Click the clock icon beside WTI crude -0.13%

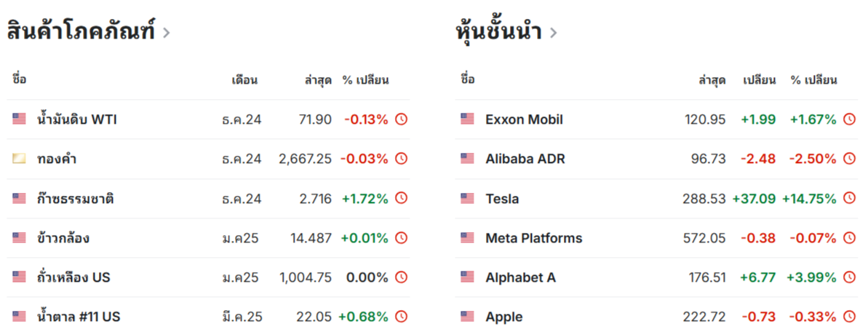[x=401, y=119]
